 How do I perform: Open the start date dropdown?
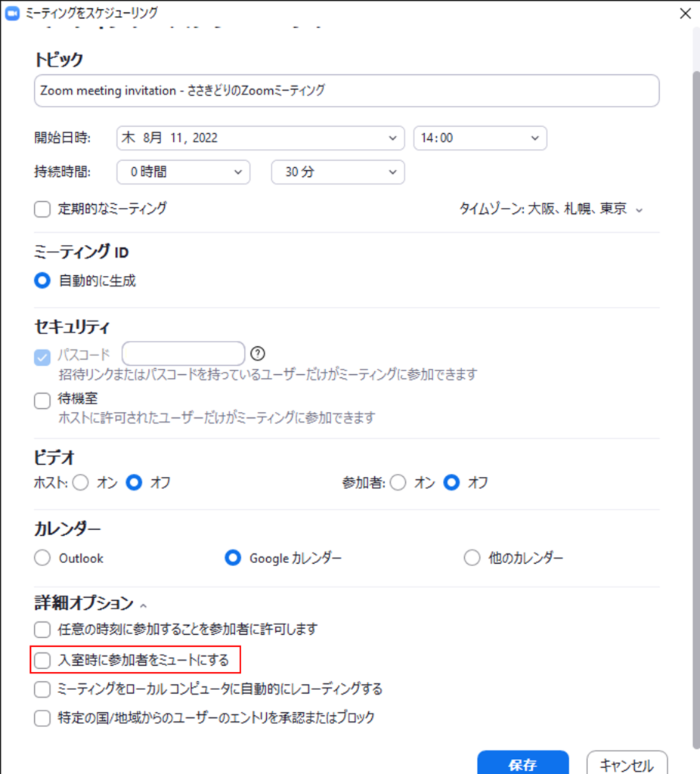click(260, 138)
